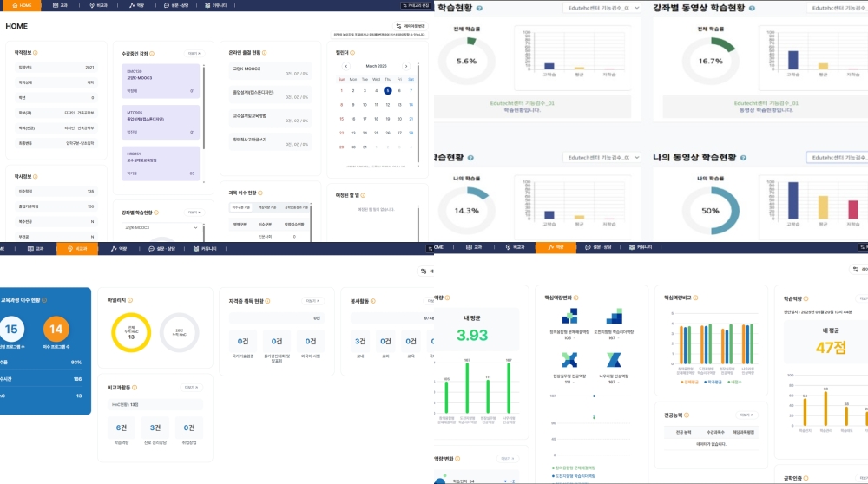Select the 비교과 tab in the lower-left nav bar

77,248
